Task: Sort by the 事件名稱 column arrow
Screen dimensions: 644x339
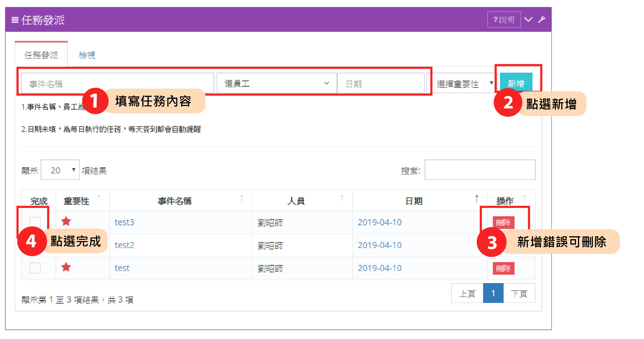Action: 241,199
